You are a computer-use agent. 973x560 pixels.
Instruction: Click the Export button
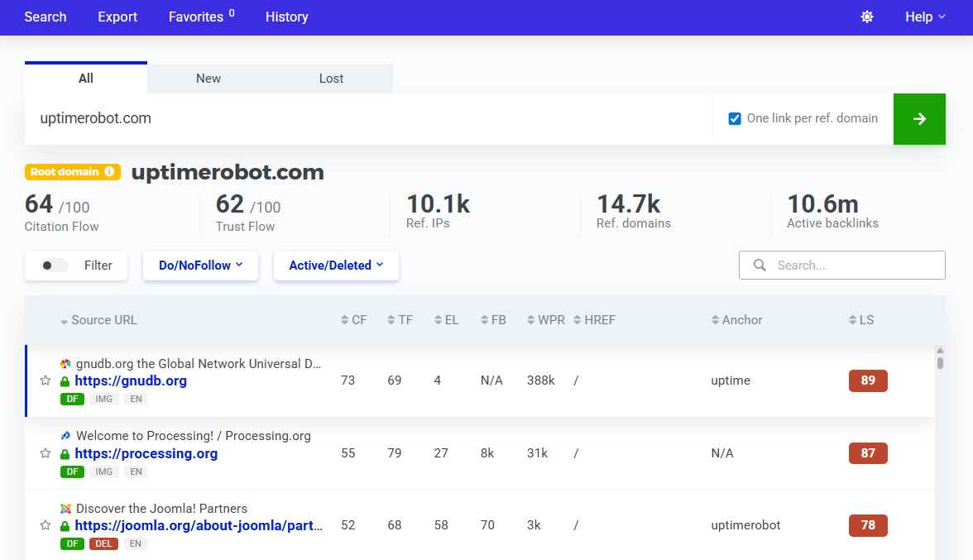117,17
